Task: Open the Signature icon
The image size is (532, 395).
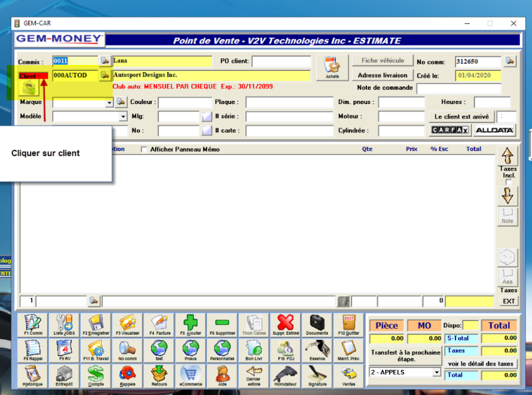Action: tap(317, 376)
